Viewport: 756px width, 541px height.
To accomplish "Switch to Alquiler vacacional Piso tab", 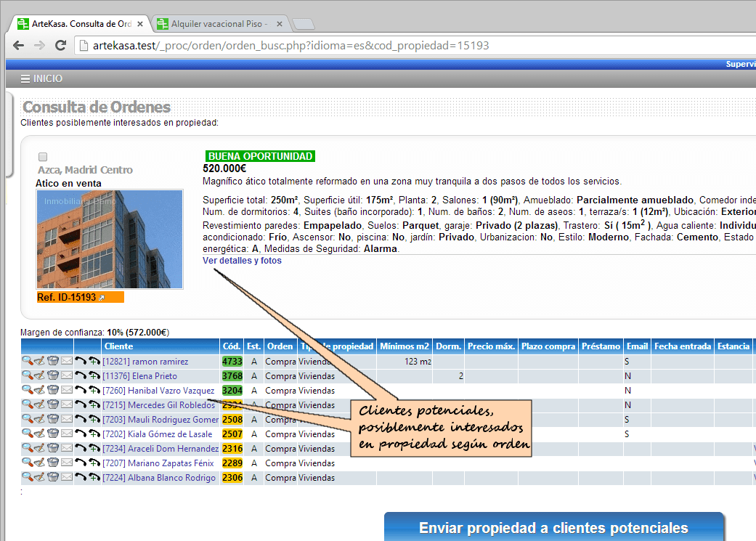I will pos(218,24).
